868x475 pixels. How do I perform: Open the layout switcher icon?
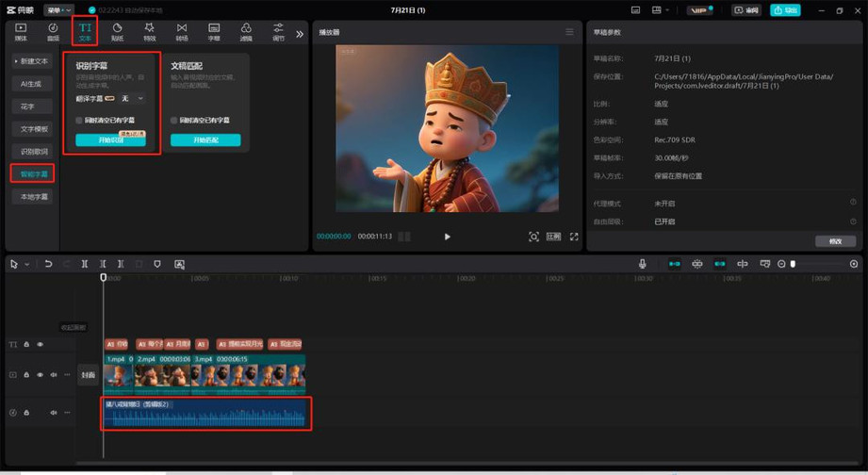point(657,10)
